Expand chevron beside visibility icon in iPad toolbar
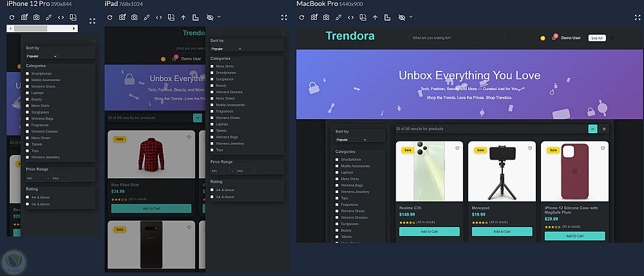 coord(219,17)
